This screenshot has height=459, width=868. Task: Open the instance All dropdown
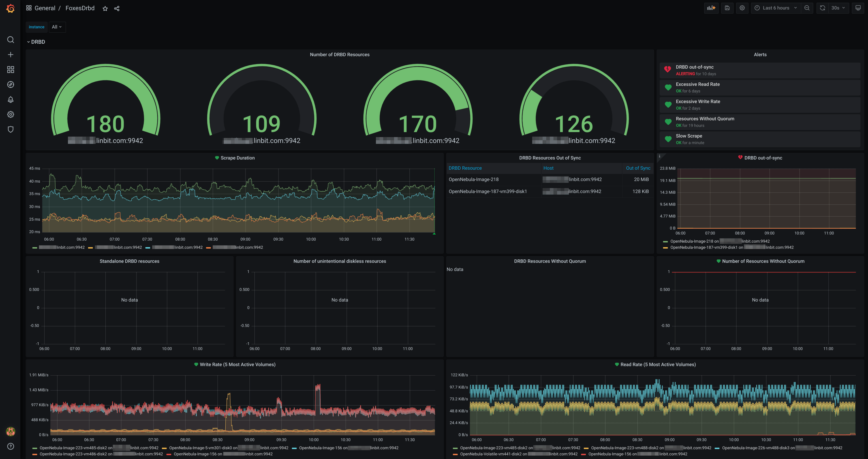tap(57, 27)
